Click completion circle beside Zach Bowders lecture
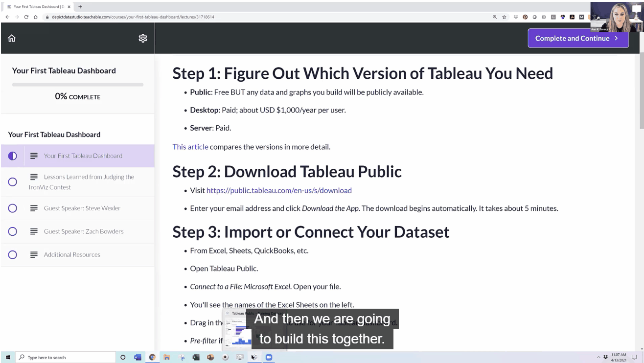The image size is (644, 363). tap(13, 231)
